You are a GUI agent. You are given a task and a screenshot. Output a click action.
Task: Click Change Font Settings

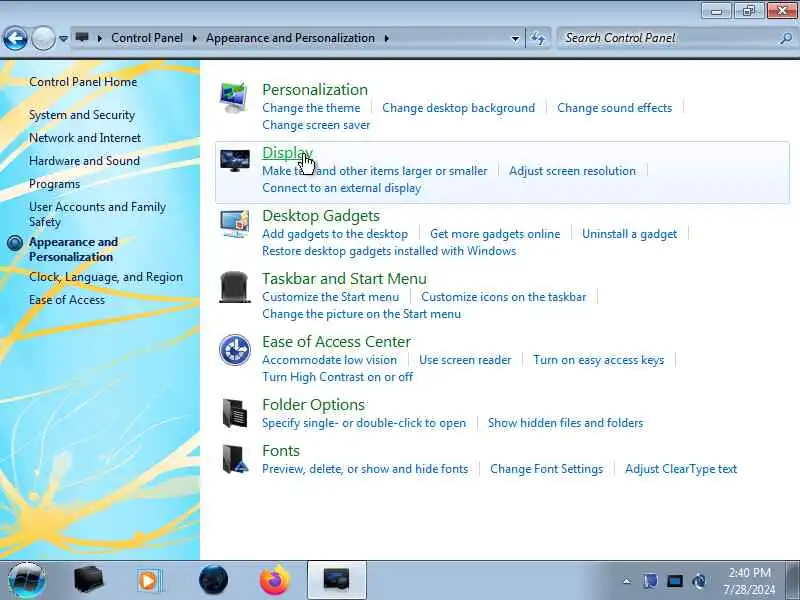pos(546,469)
